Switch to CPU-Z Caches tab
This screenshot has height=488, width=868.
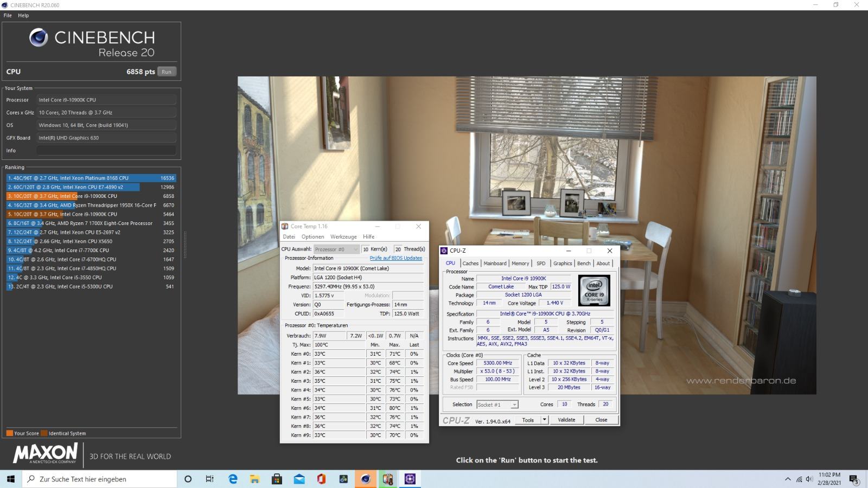[x=470, y=264]
